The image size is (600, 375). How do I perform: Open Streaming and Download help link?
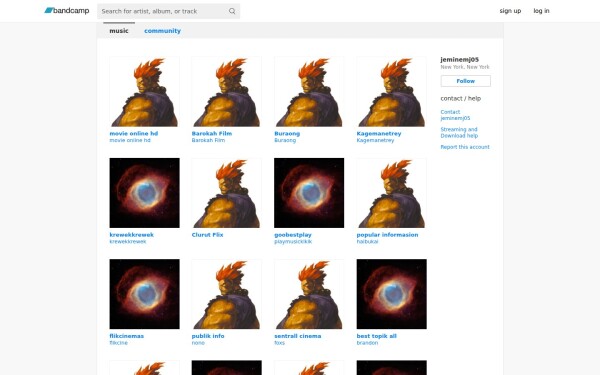point(459,132)
